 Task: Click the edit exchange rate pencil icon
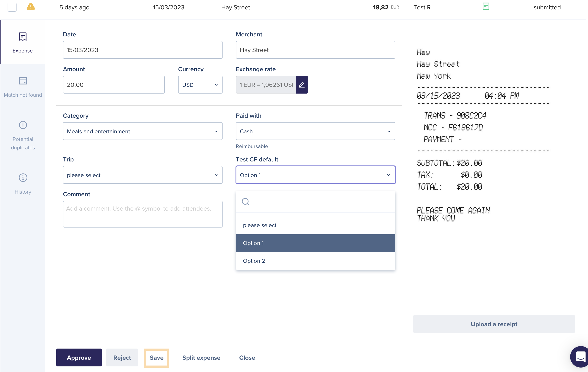(302, 85)
